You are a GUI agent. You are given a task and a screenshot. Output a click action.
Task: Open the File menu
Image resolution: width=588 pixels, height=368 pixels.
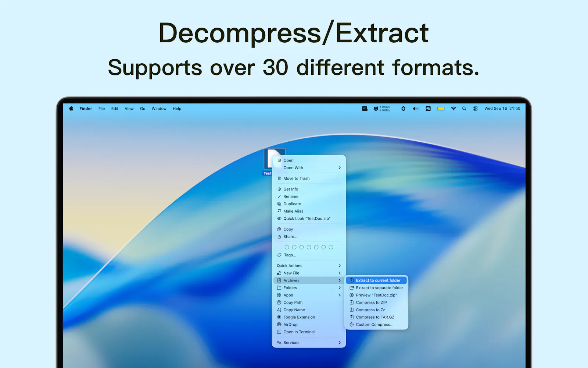coord(101,109)
